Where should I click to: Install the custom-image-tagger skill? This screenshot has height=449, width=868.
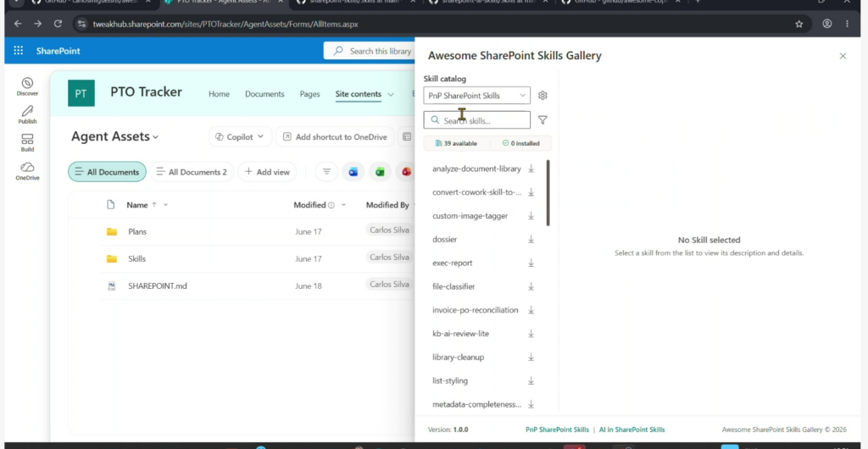[531, 216]
